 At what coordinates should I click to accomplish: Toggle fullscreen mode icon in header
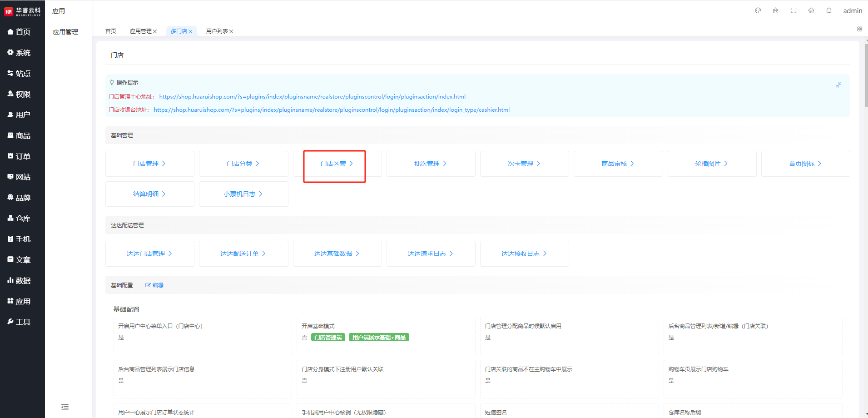tap(794, 10)
